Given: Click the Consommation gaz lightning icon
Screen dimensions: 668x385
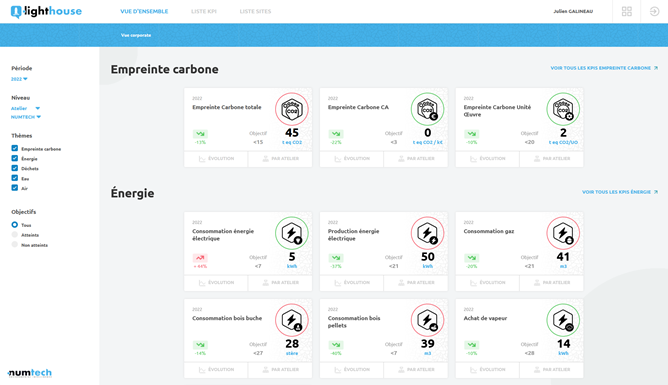Looking at the screenshot, I should click(x=563, y=233).
